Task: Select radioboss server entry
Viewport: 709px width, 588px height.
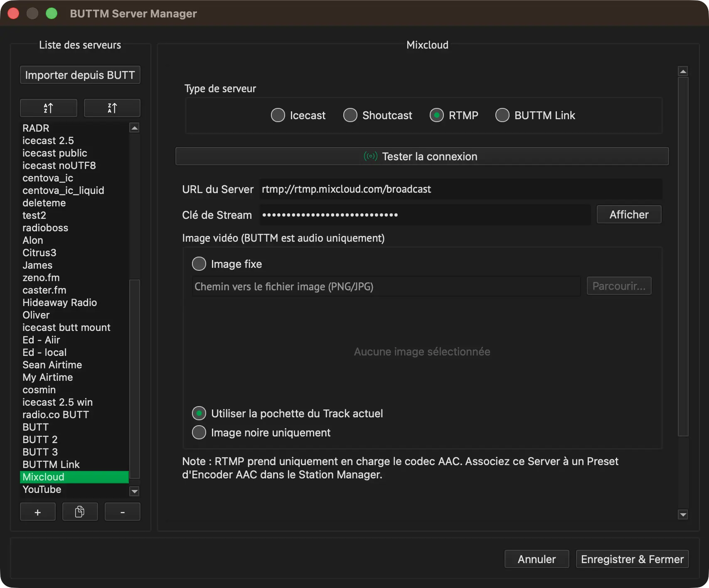Action: 74,228
